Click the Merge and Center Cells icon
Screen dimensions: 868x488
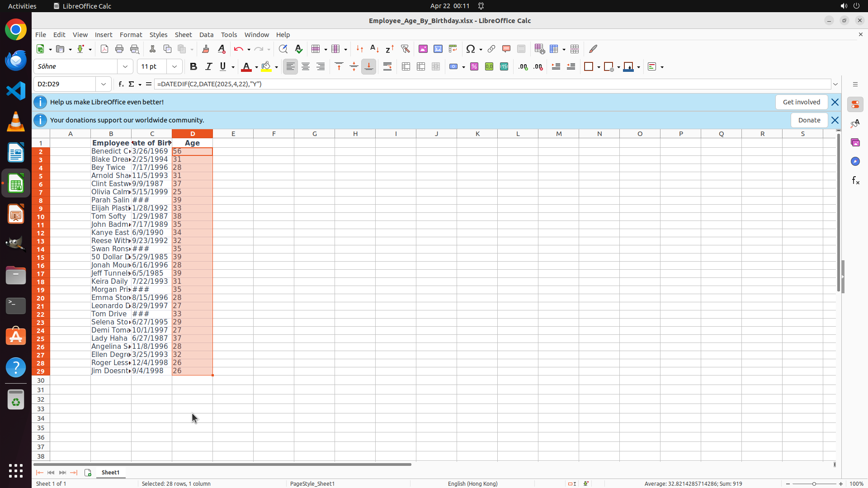(x=406, y=67)
